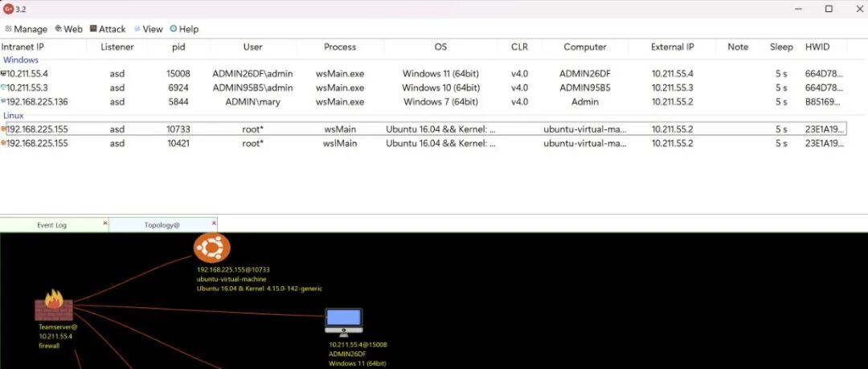Click the app logo in title bar

(x=8, y=8)
